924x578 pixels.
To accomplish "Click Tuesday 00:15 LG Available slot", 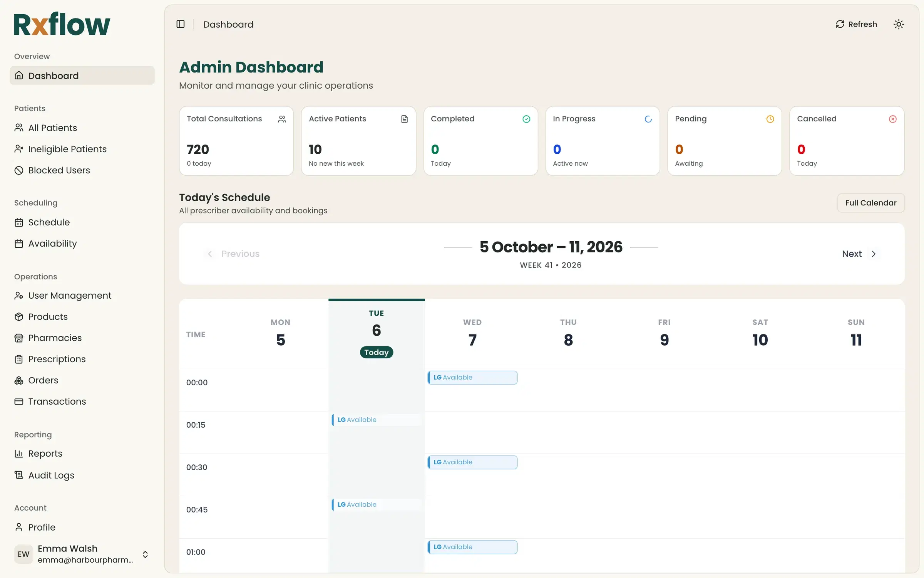I will point(376,420).
